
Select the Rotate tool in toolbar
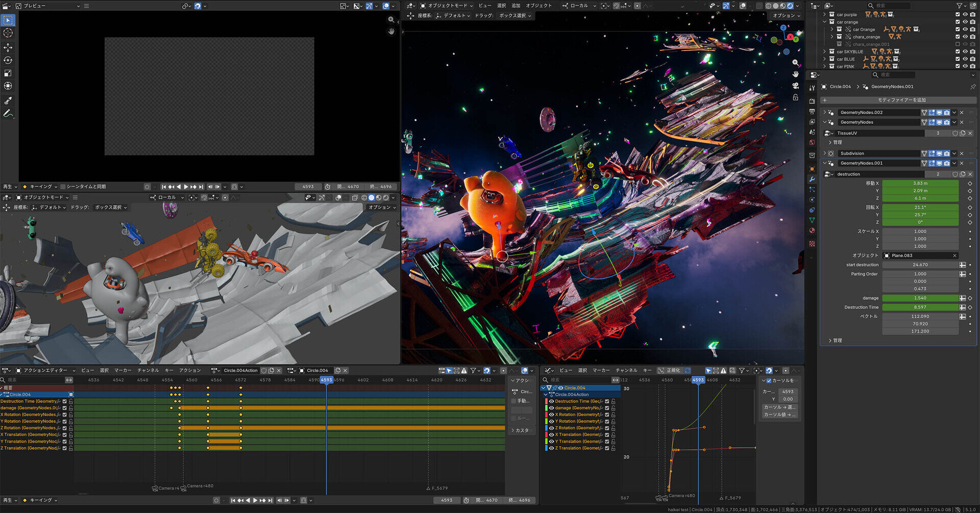click(x=8, y=60)
